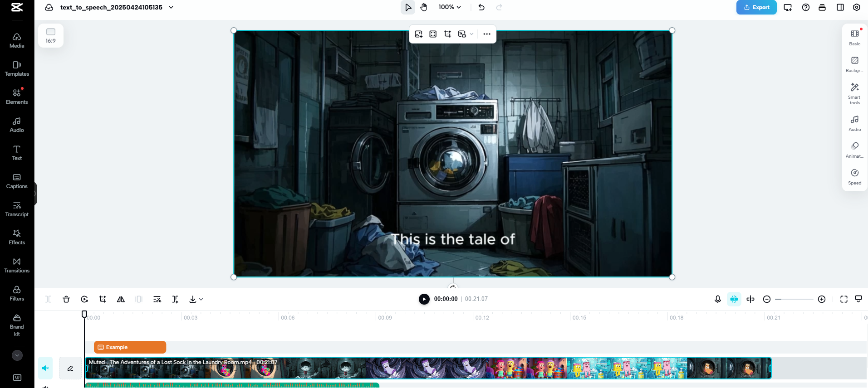
Task: Activate the Hand pan tool
Action: (424, 7)
